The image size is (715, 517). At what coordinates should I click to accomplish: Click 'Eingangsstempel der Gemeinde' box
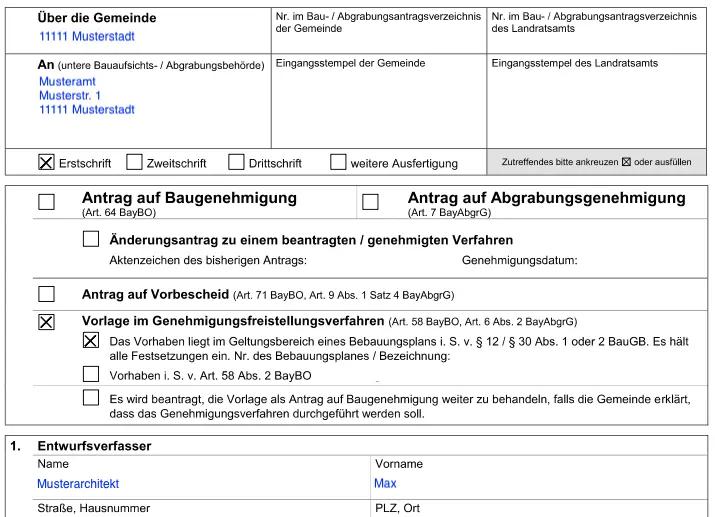[x=379, y=101]
